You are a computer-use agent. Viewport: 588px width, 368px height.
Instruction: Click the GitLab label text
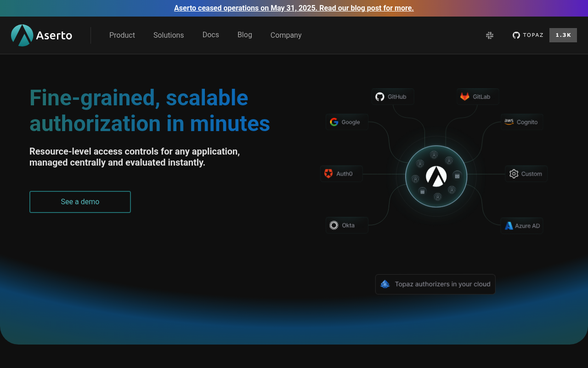point(481,97)
